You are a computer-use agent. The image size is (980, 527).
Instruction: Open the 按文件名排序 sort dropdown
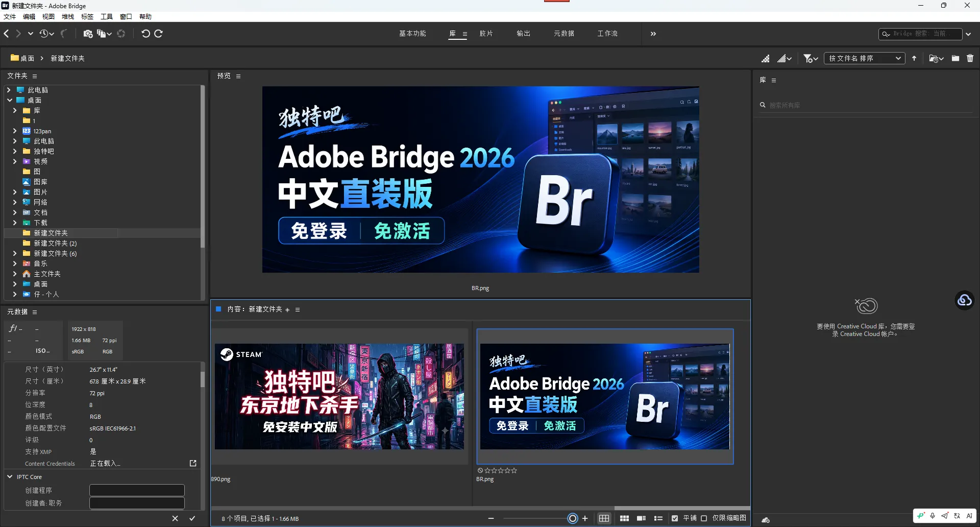tap(865, 58)
